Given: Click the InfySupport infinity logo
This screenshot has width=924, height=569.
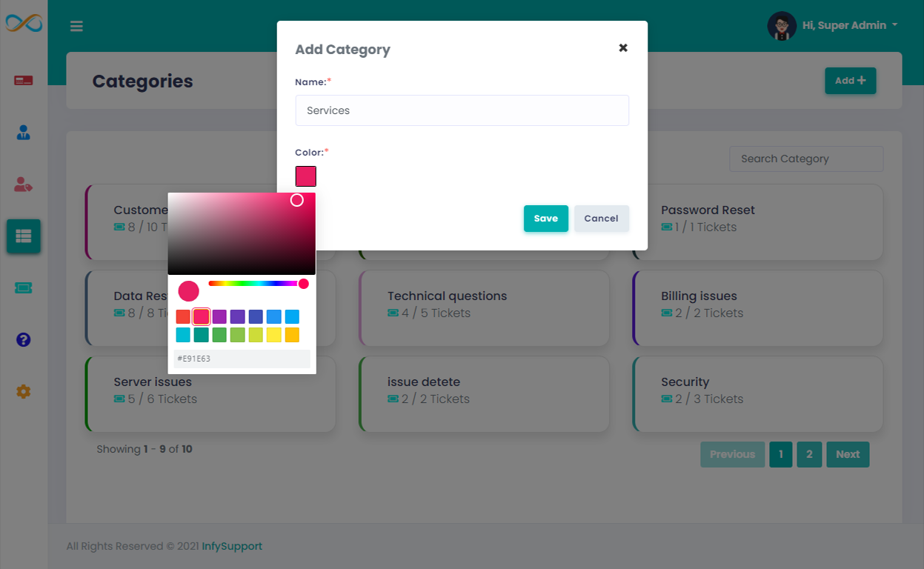Looking at the screenshot, I should coord(24,23).
